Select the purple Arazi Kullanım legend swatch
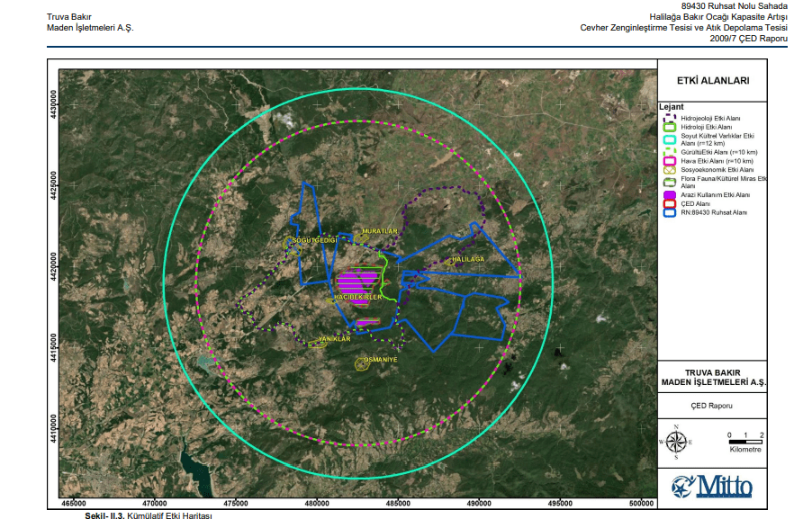Image resolution: width=812 pixels, height=519 pixels. tap(670, 194)
